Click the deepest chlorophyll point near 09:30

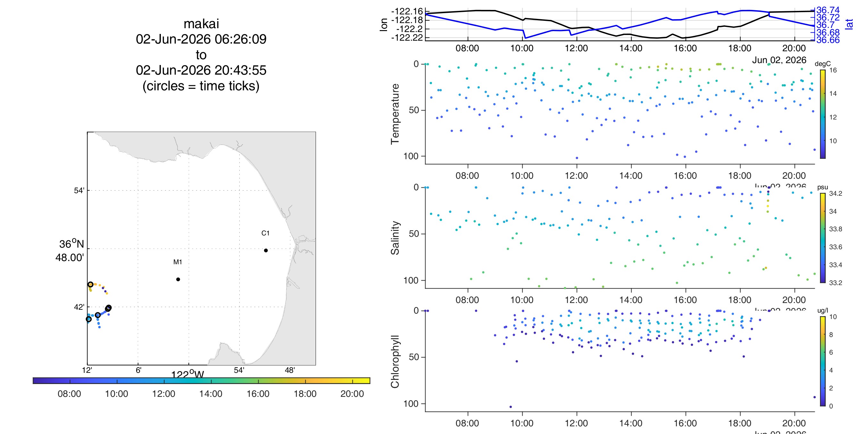point(510,407)
